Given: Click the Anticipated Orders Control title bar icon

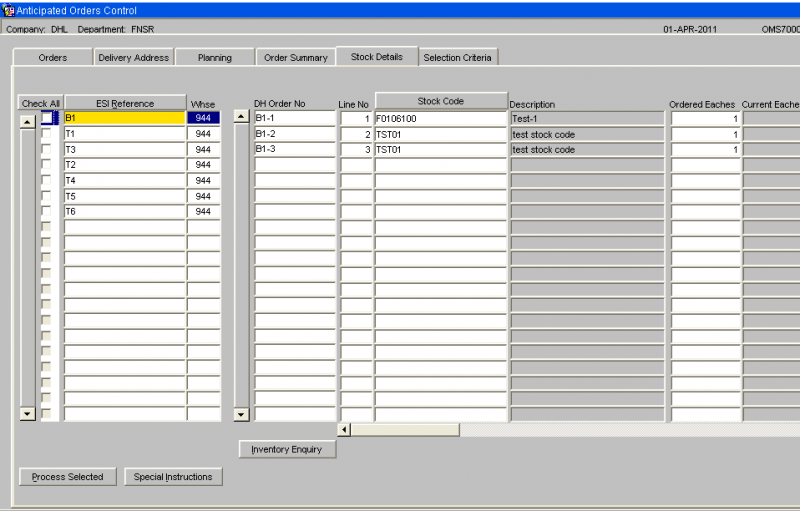Looking at the screenshot, I should pyautogui.click(x=8, y=10).
